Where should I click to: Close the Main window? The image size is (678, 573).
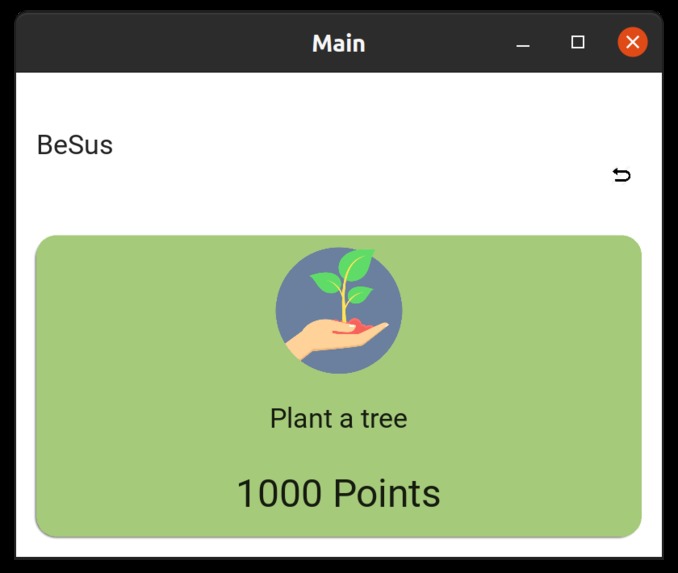coord(633,42)
